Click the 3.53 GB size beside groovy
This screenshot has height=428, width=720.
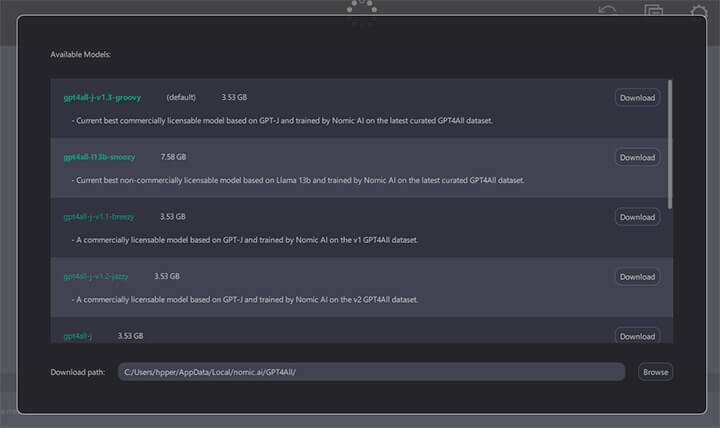[234, 97]
